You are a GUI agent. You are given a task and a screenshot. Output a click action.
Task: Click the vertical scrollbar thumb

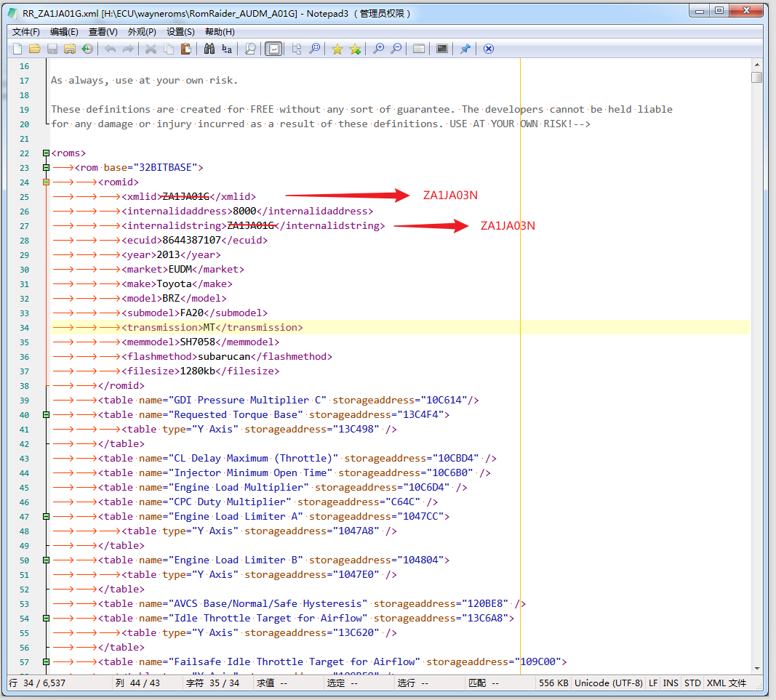coord(757,77)
